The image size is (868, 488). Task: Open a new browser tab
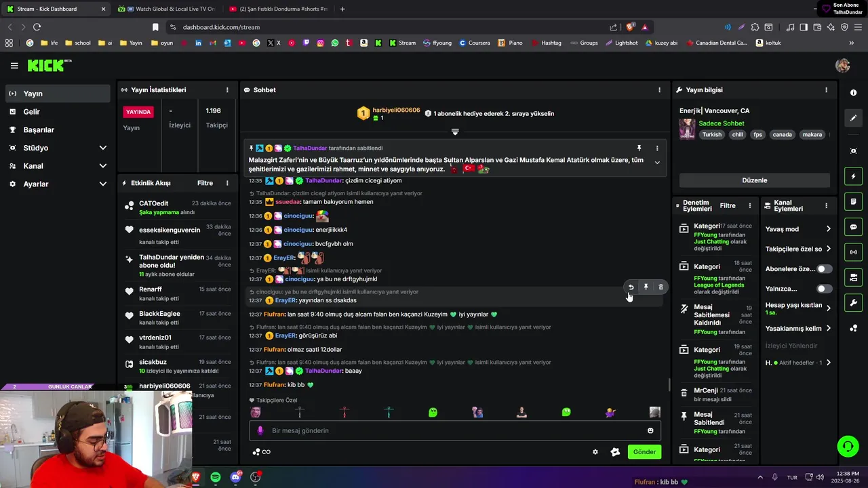pyautogui.click(x=342, y=9)
